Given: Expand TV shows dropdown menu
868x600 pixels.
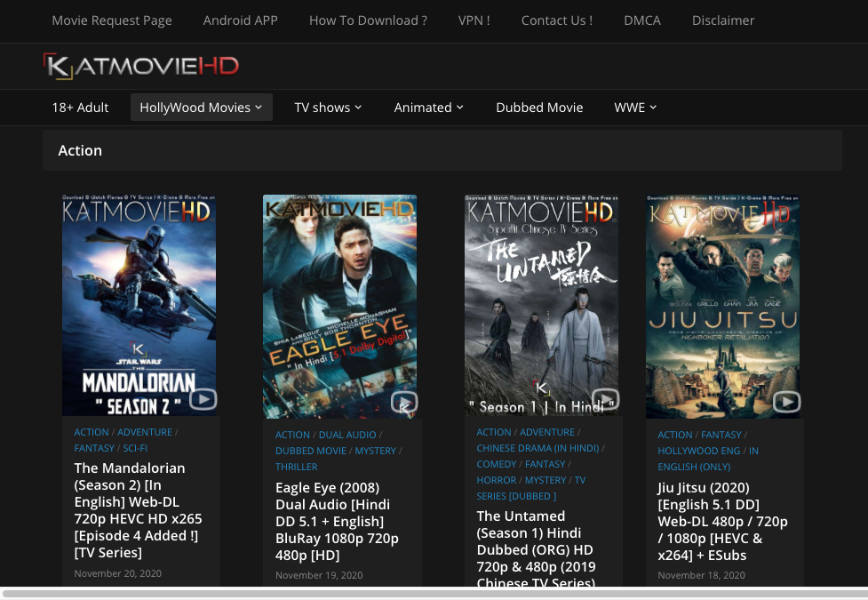Looking at the screenshot, I should point(328,108).
